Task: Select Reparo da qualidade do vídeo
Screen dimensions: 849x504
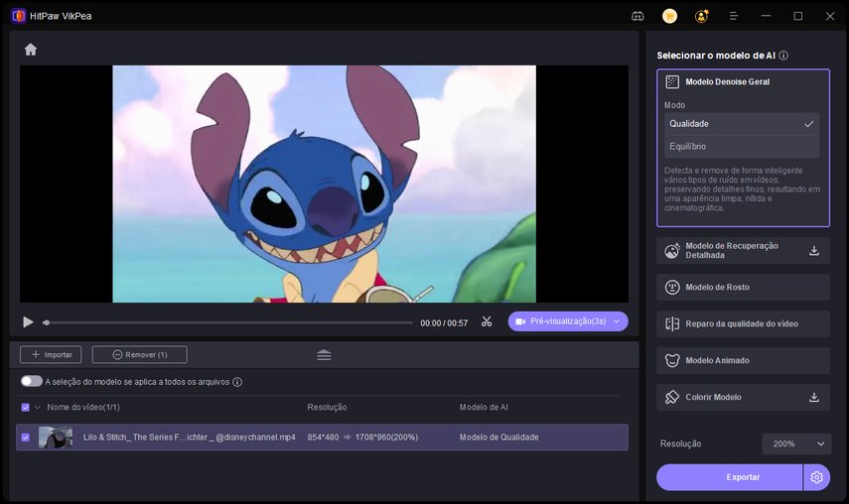Action: (x=743, y=323)
